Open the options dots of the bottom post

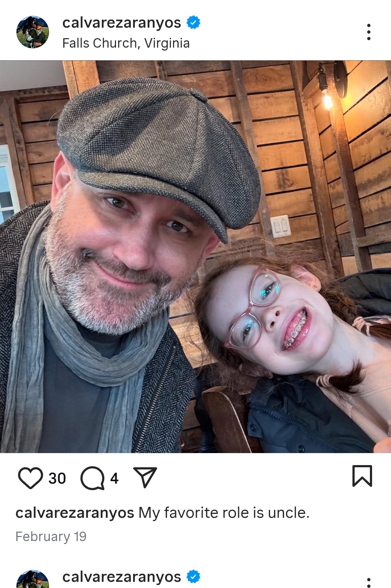click(x=368, y=583)
